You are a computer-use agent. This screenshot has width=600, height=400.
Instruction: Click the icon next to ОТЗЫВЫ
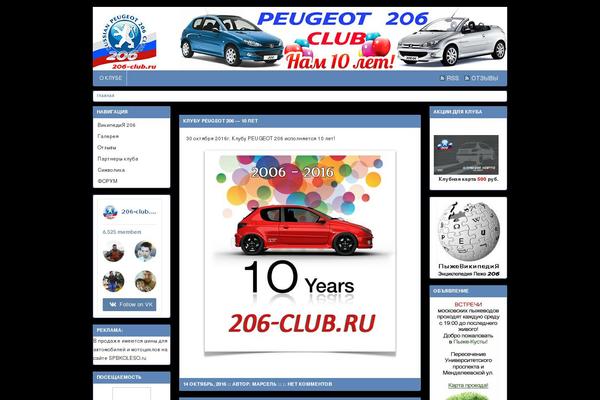(467, 78)
